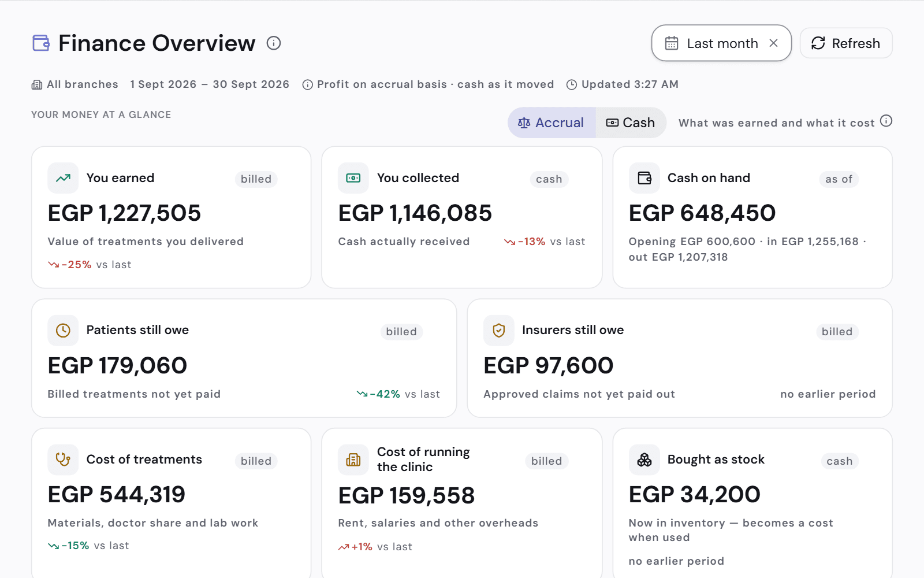The image size is (924, 578).
Task: Click the '-15% vs last' change indicator
Action: (x=88, y=546)
